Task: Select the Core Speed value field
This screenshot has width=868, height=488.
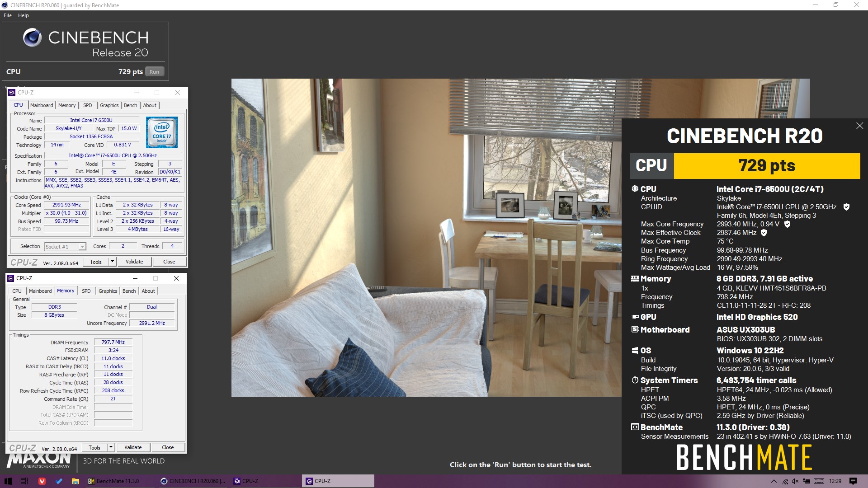Action: (x=66, y=205)
